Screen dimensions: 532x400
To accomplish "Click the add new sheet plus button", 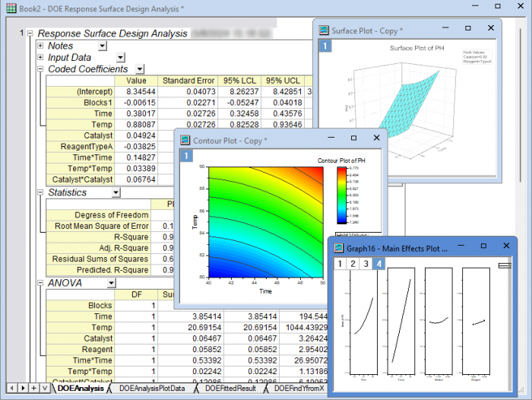I will 34,389.
